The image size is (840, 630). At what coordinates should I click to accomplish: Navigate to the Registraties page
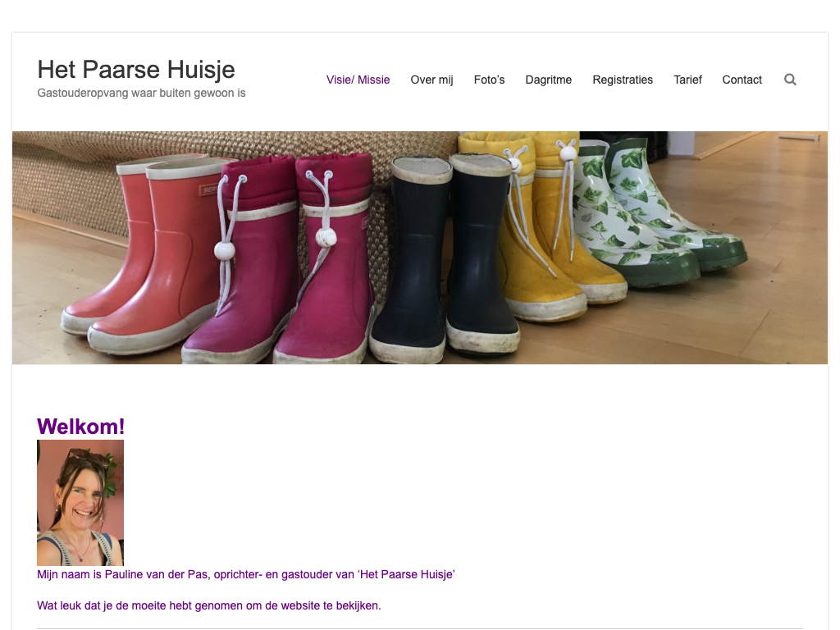click(x=623, y=80)
